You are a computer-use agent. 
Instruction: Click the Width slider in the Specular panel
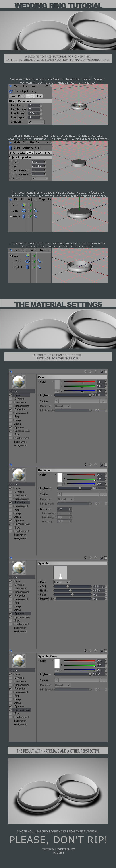point(72,586)
